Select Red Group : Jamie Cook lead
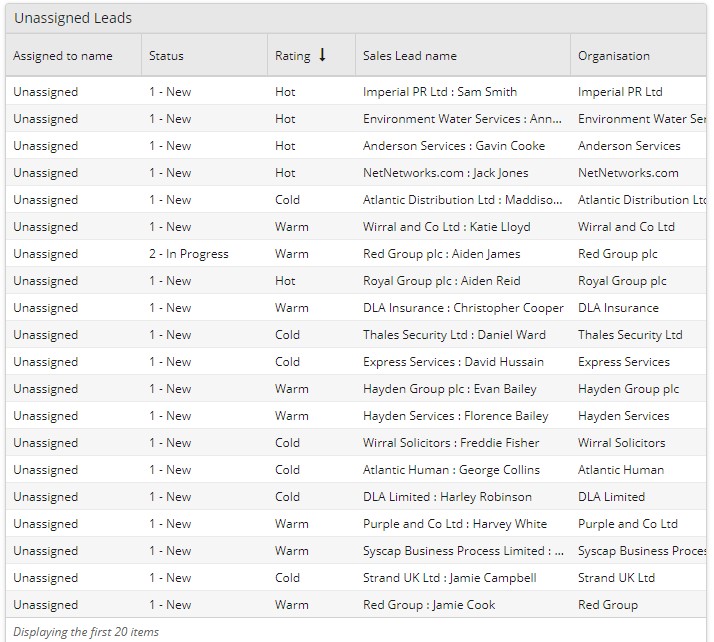Screen dimensions: 714x642 [429, 605]
